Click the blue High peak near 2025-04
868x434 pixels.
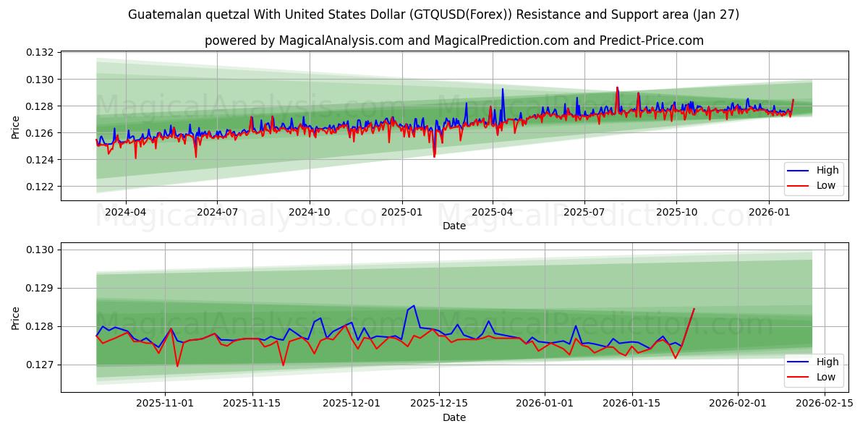click(x=503, y=90)
